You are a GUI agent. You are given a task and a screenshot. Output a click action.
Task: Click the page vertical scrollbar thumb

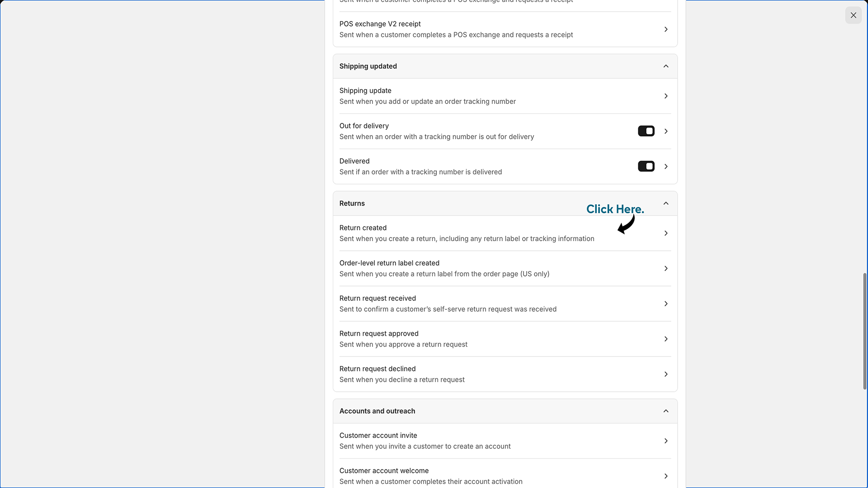tap(865, 331)
